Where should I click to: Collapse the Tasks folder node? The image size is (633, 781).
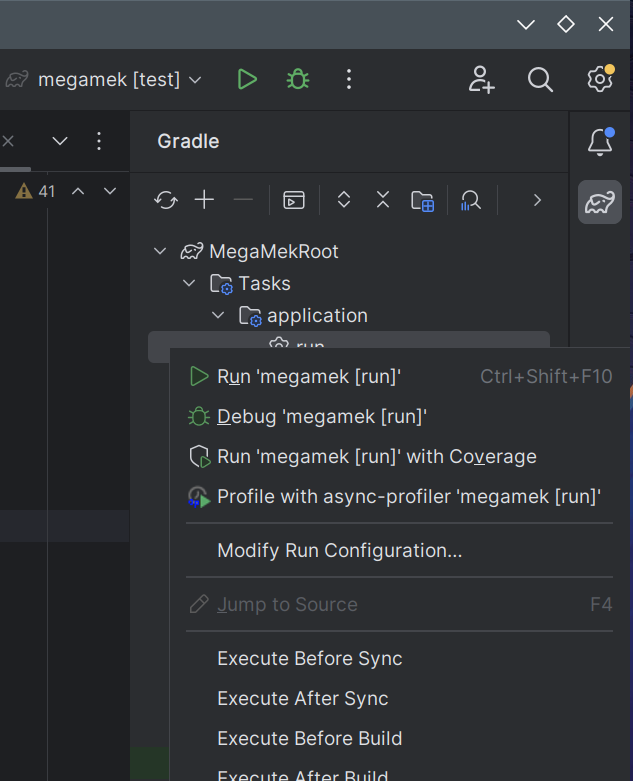point(189,284)
